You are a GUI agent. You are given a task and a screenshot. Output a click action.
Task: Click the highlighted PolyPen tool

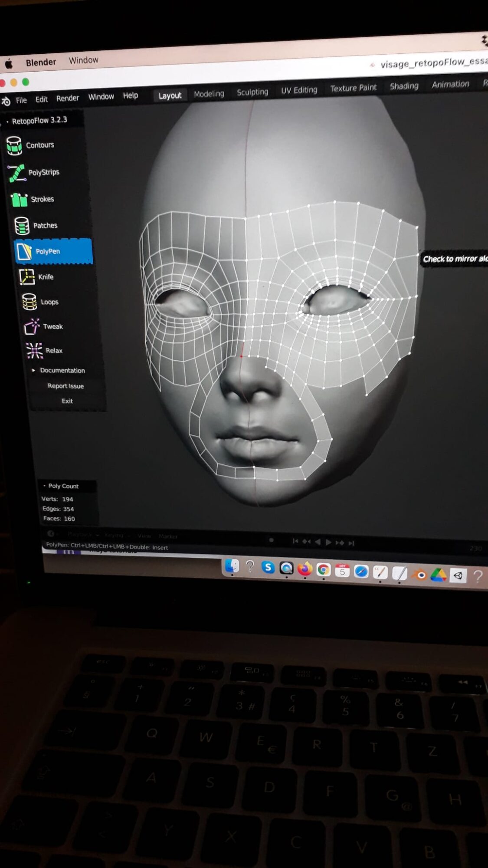(53, 251)
